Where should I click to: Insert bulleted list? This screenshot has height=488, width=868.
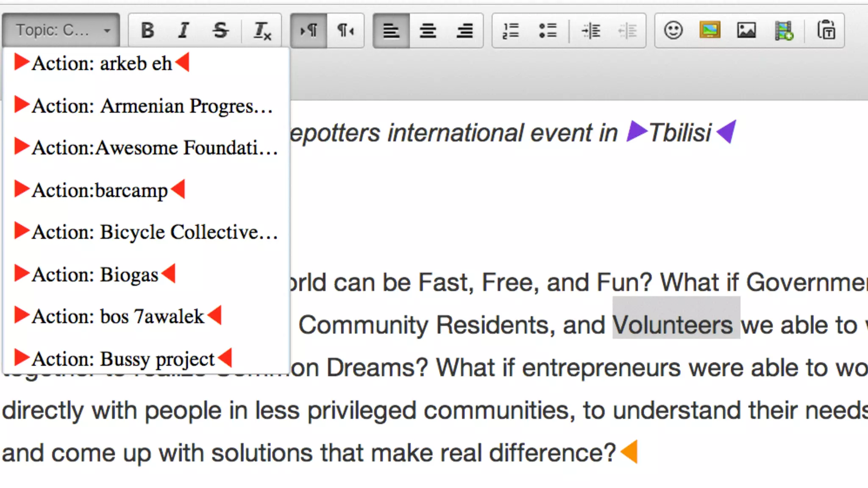point(548,30)
